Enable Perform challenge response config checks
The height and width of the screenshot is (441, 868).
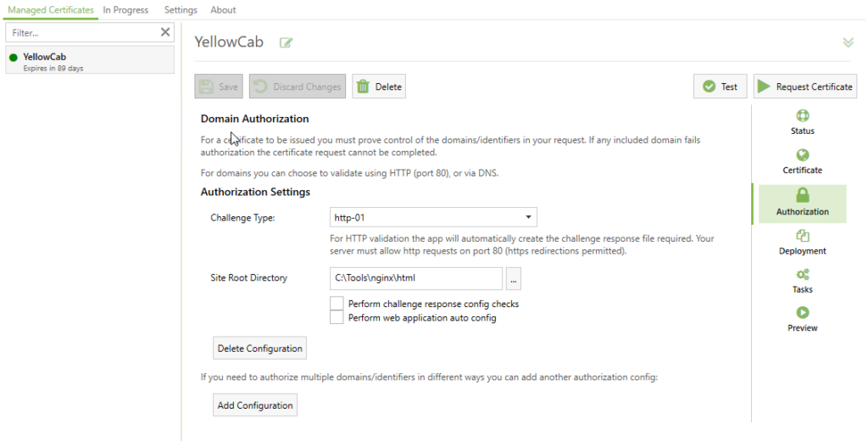pos(337,304)
